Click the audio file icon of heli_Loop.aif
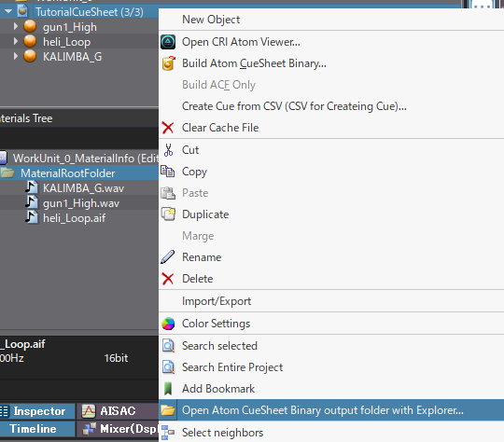504x442 pixels. 31,217
